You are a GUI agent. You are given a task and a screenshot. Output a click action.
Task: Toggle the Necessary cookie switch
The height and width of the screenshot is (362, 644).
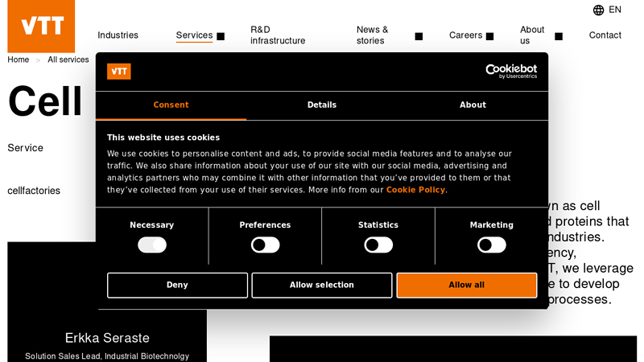(x=152, y=245)
